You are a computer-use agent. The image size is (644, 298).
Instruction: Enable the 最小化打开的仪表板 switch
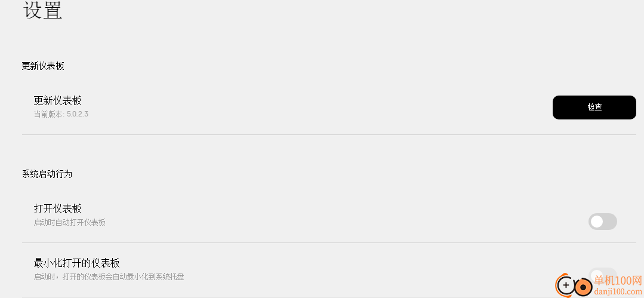[x=602, y=275]
